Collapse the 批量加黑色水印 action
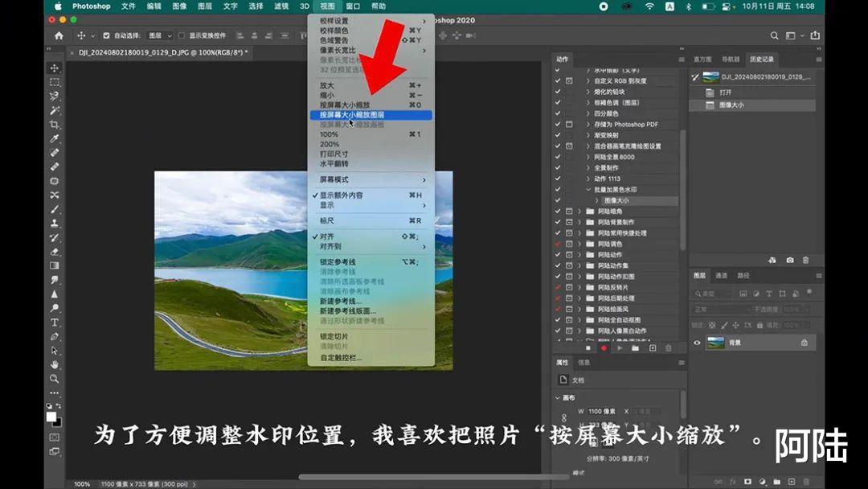This screenshot has height=489, width=868. 588,189
